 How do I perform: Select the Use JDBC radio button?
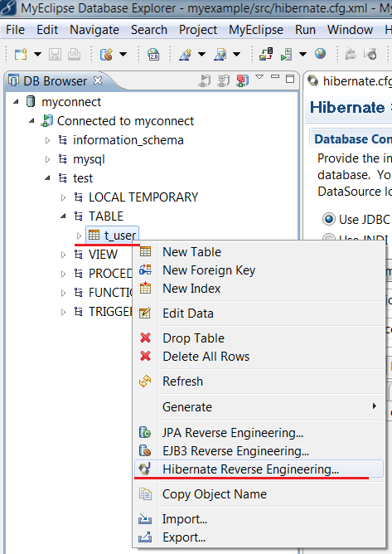[x=329, y=220]
